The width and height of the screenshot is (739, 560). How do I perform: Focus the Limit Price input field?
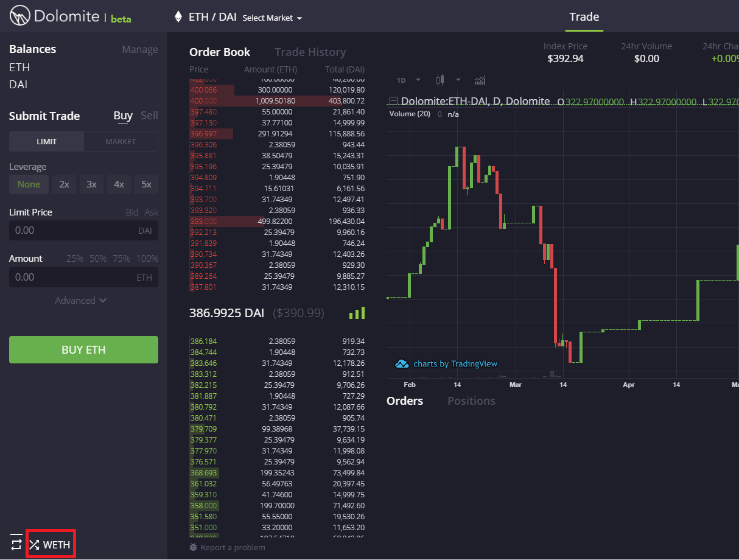pos(83,230)
